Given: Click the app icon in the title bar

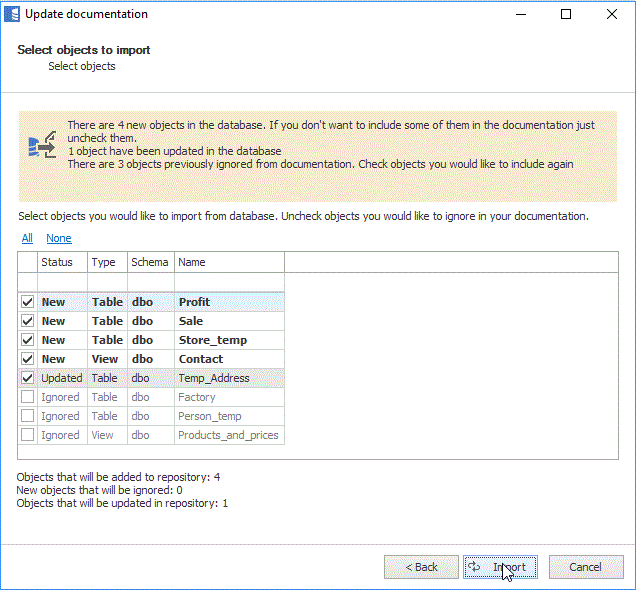Looking at the screenshot, I should click(13, 14).
